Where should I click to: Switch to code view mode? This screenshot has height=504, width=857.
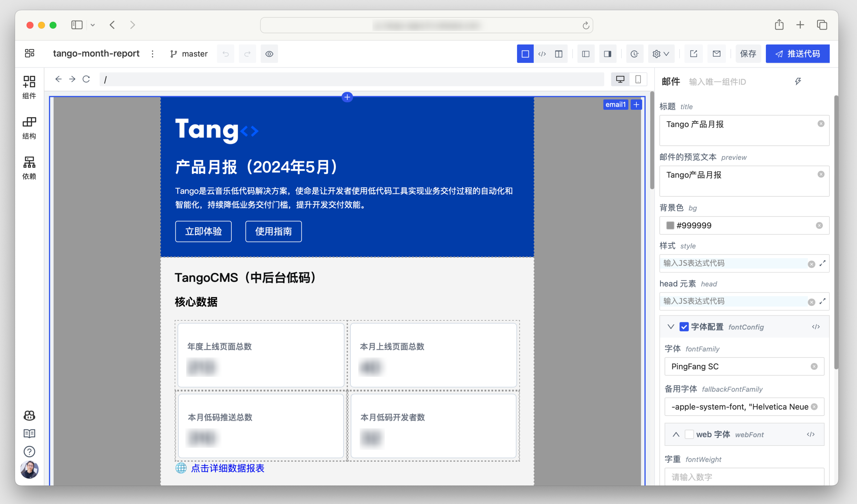[542, 54]
